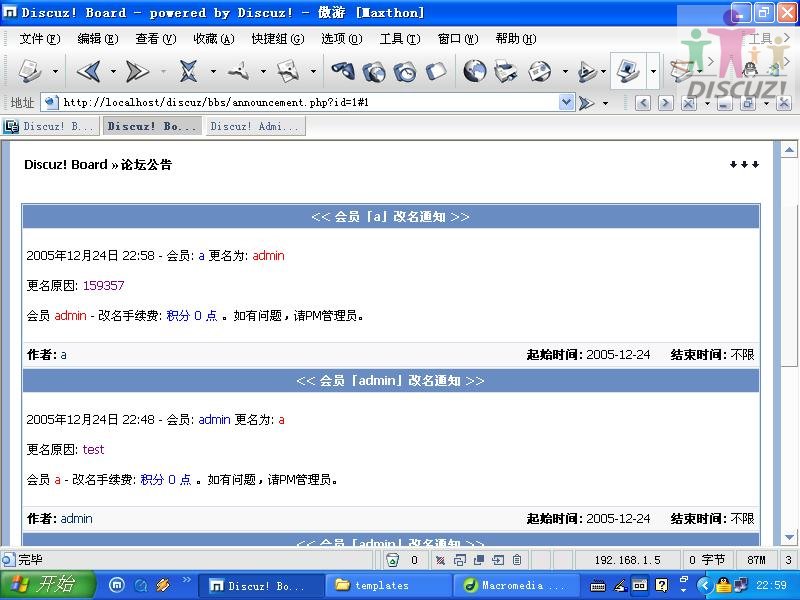Screen dimensions: 800x600
Task: Open the 工具(T) menu
Action: pos(399,39)
